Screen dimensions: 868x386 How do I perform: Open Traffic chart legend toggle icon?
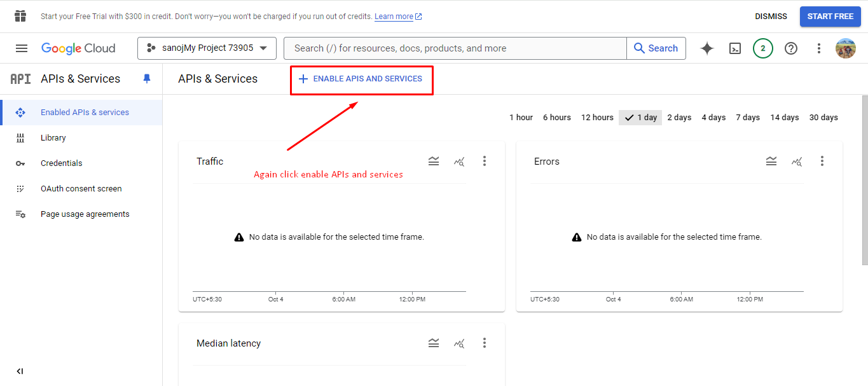[x=434, y=162]
